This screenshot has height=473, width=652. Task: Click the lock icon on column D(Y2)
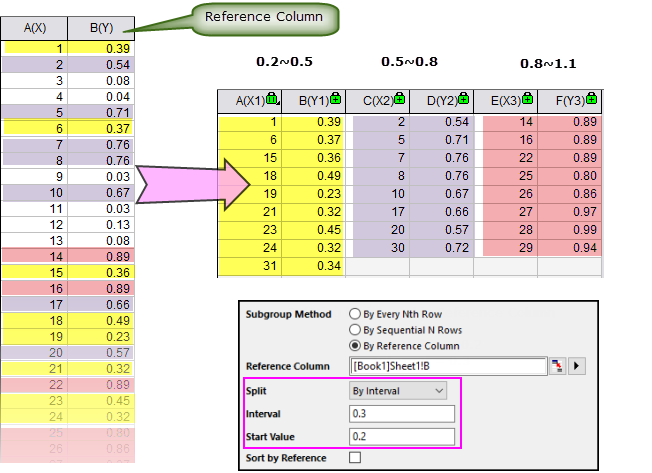(x=463, y=99)
